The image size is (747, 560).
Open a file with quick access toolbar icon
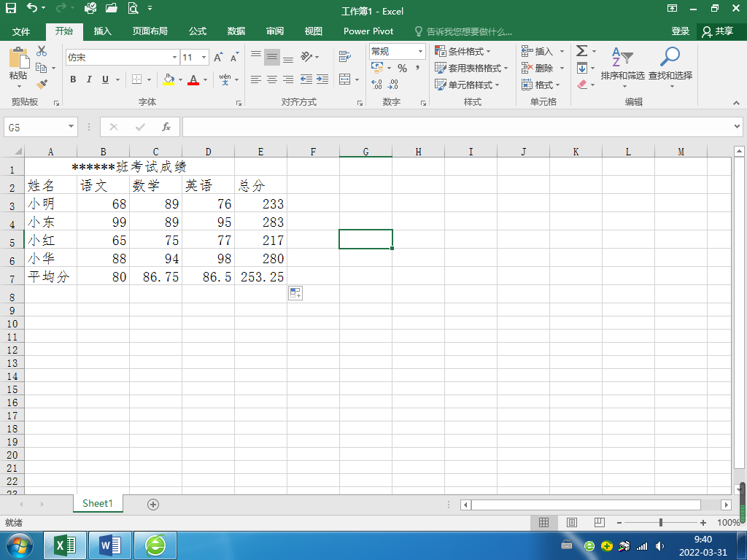point(112,8)
